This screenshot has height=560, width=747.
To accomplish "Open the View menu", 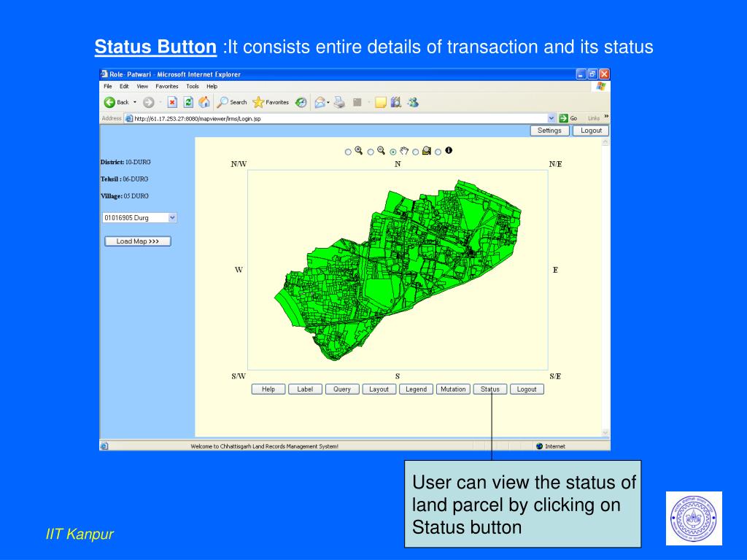I will 143,86.
